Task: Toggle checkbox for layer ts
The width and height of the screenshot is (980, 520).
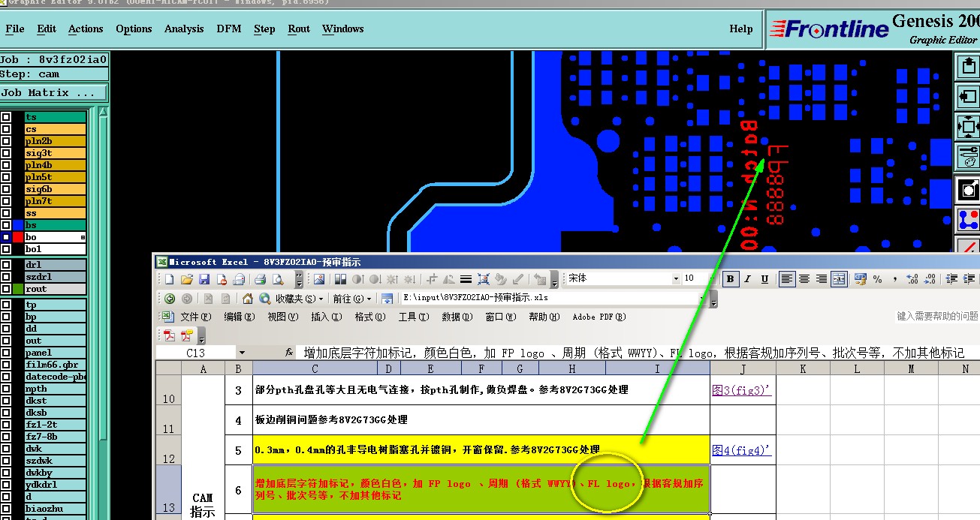Action: coord(6,117)
